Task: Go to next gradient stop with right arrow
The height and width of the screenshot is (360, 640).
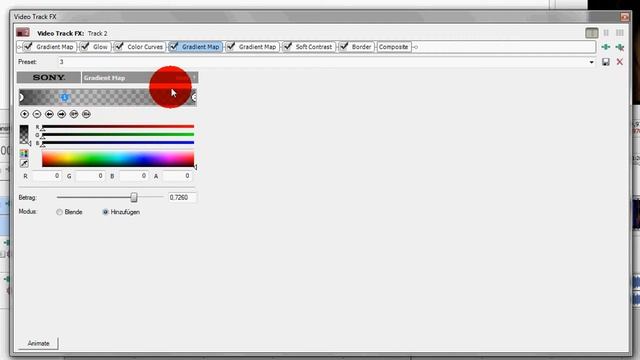Action: (62, 114)
